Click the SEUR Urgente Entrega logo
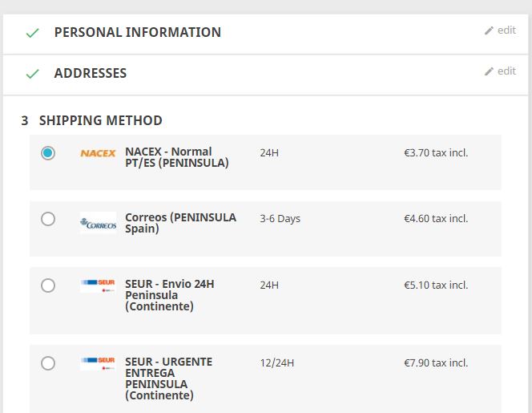Viewport: 532px width, 413px height. [98, 363]
